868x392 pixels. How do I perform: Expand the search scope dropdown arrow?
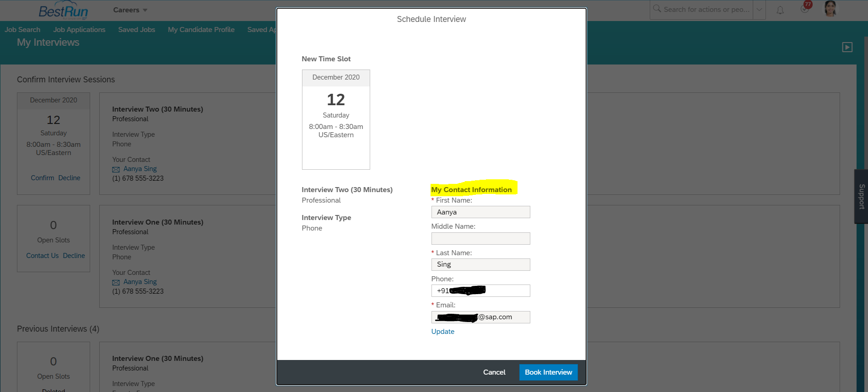(x=760, y=10)
